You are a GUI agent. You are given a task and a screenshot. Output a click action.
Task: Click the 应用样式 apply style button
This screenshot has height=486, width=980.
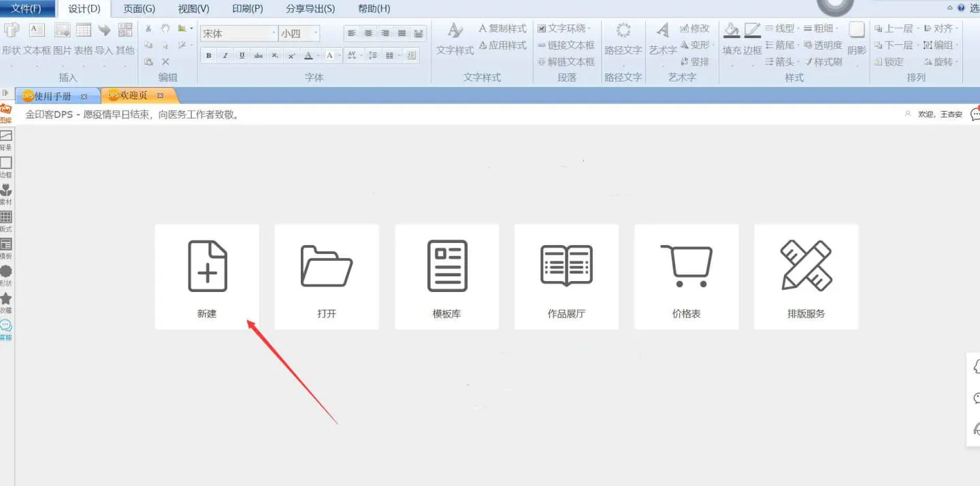(x=503, y=45)
